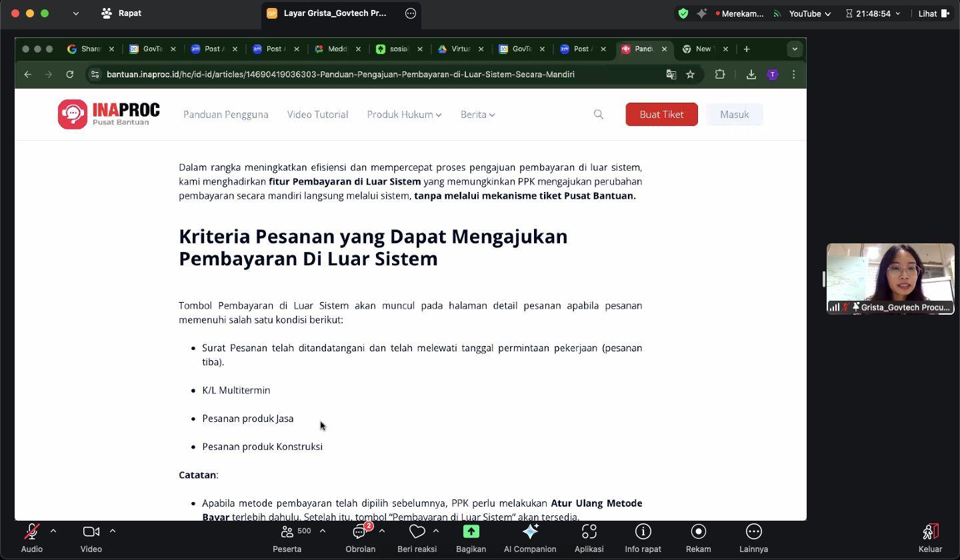Click the Masuk login button
This screenshot has height=560, width=960.
[734, 115]
